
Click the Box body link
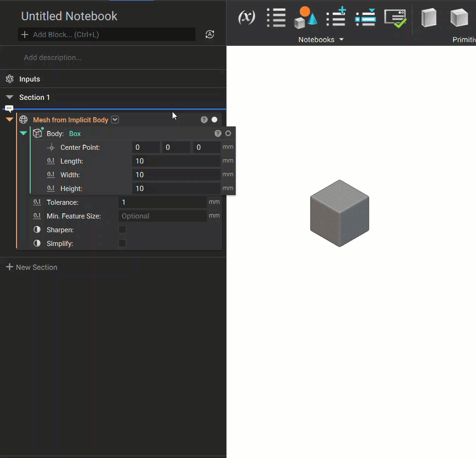click(x=75, y=134)
